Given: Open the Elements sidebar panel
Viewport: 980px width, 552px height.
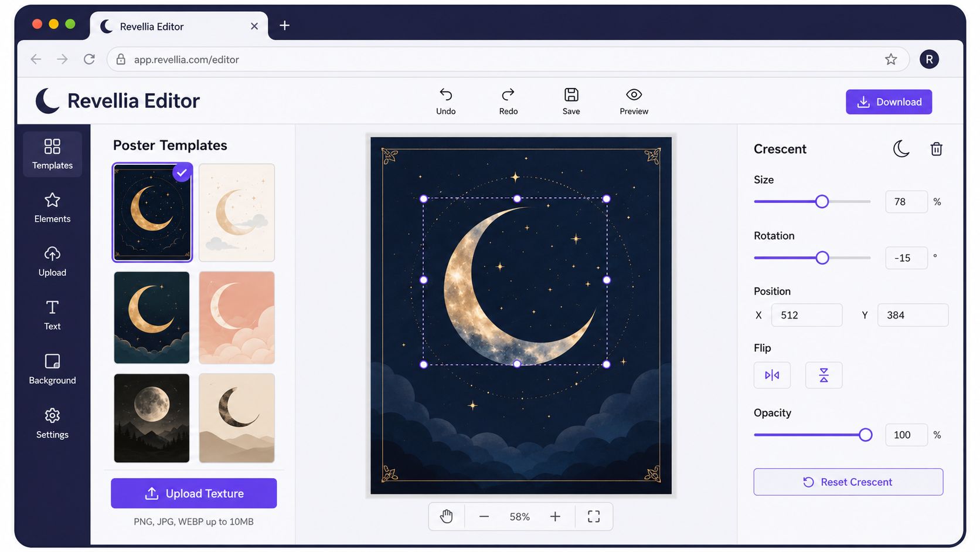Looking at the screenshot, I should tap(52, 208).
